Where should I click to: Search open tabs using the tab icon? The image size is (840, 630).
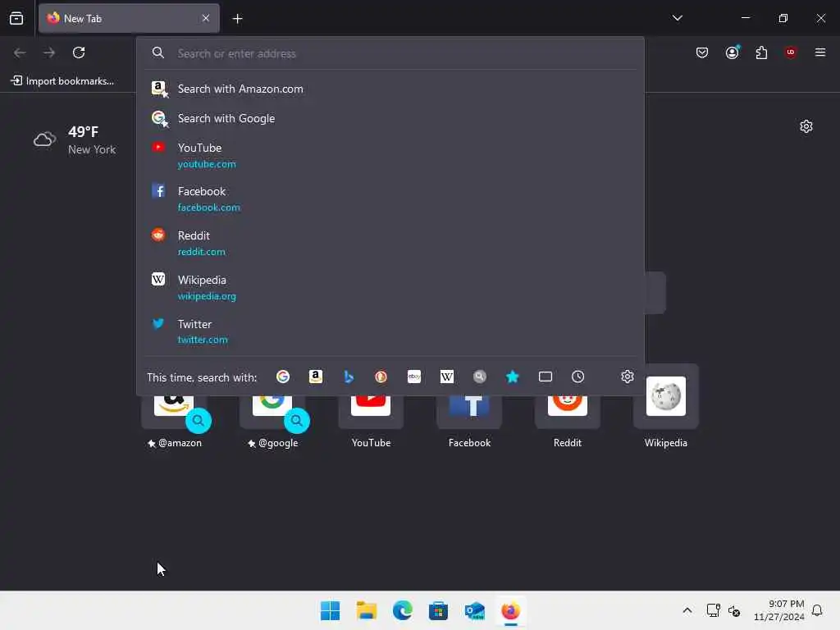tap(546, 377)
